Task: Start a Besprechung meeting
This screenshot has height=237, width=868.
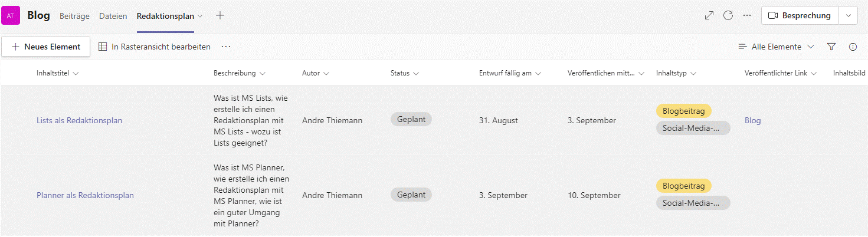Action: 800,16
